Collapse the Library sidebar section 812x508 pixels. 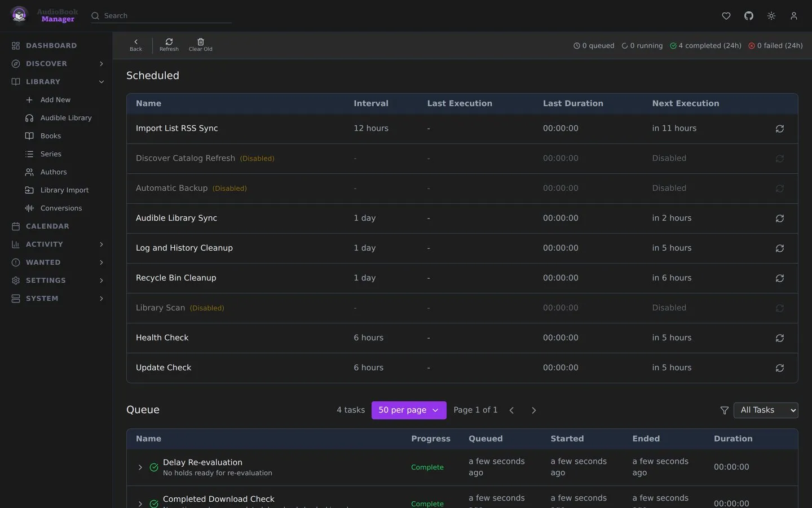(x=101, y=82)
